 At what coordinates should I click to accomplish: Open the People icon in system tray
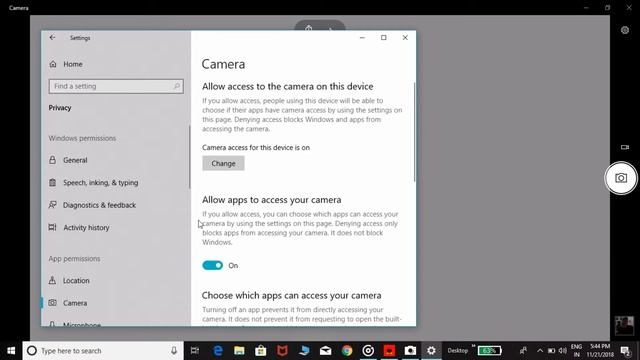523,351
